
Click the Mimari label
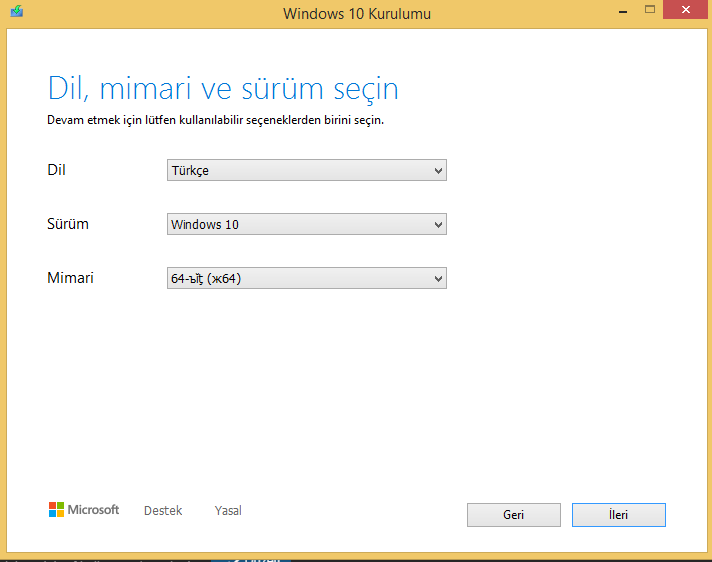[70, 278]
